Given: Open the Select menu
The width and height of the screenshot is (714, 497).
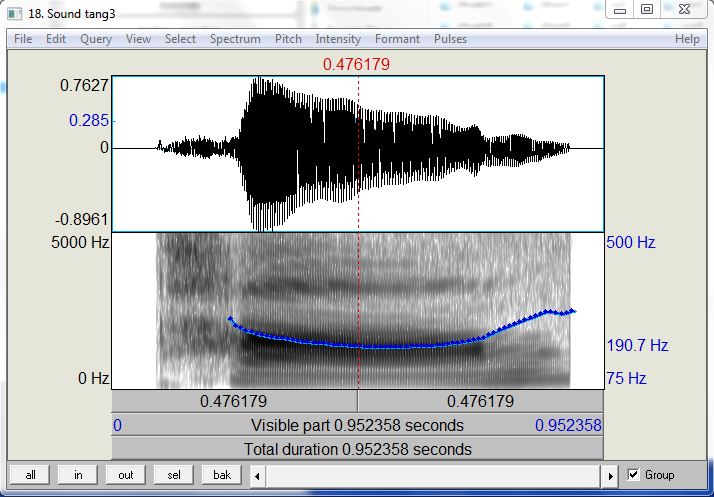Looking at the screenshot, I should click(180, 39).
